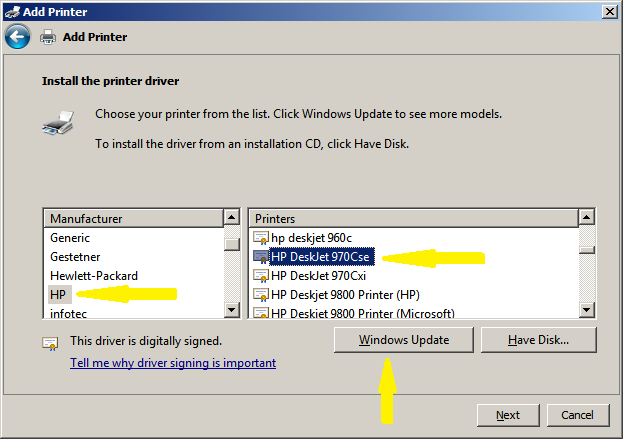Screen dimensions: 623x439
Task: Click Manufacturer list scroll up arrow
Action: pyautogui.click(x=232, y=217)
